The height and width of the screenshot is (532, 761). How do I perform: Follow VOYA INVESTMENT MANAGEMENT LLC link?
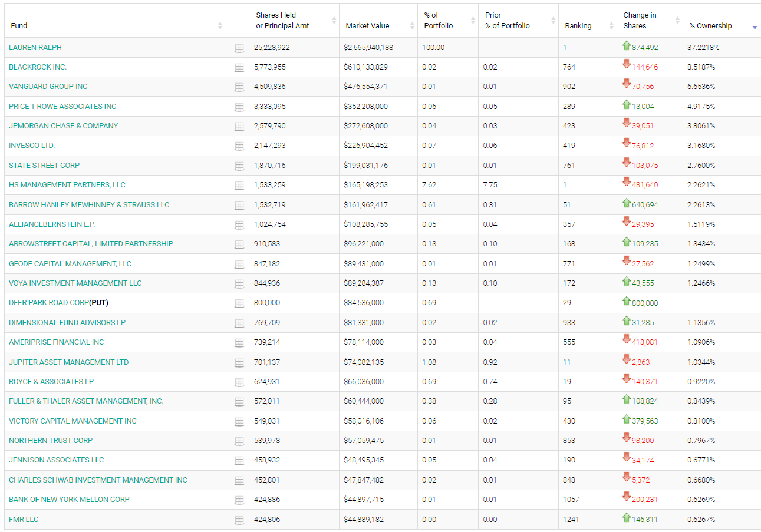click(x=75, y=283)
